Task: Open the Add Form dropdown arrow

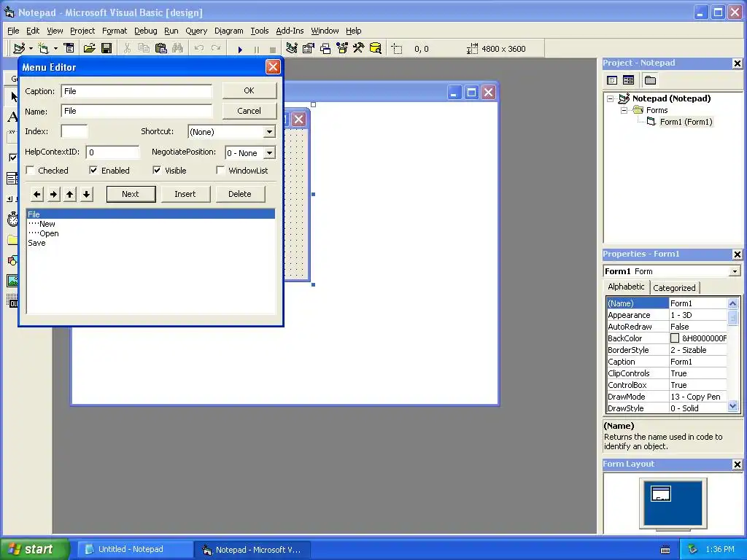Action: coord(55,49)
